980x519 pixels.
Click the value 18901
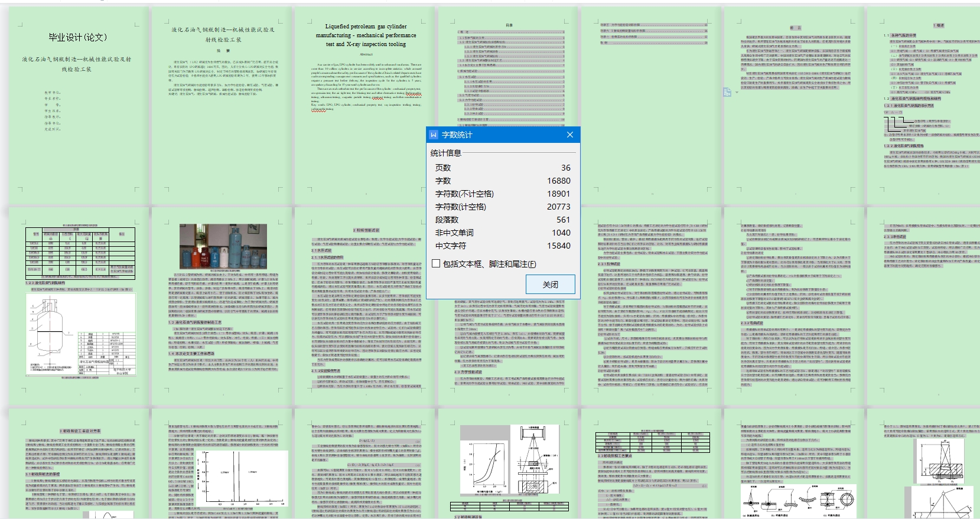559,194
